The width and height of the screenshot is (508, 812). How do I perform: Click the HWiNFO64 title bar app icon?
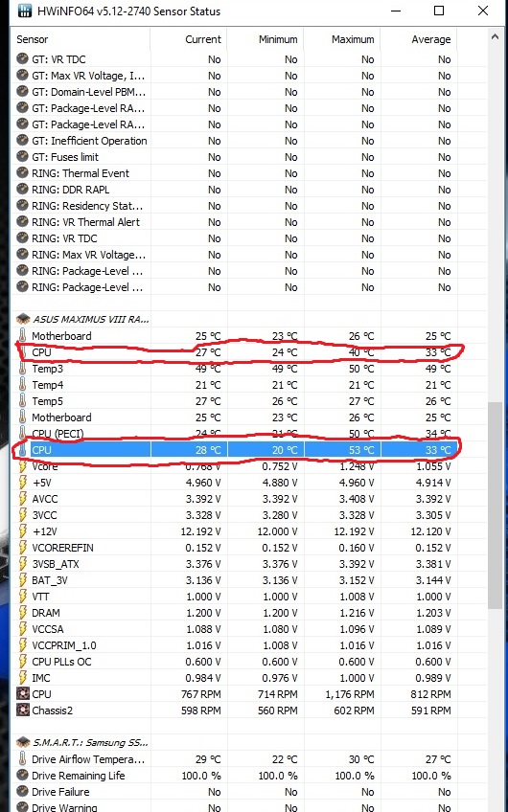tap(24, 11)
